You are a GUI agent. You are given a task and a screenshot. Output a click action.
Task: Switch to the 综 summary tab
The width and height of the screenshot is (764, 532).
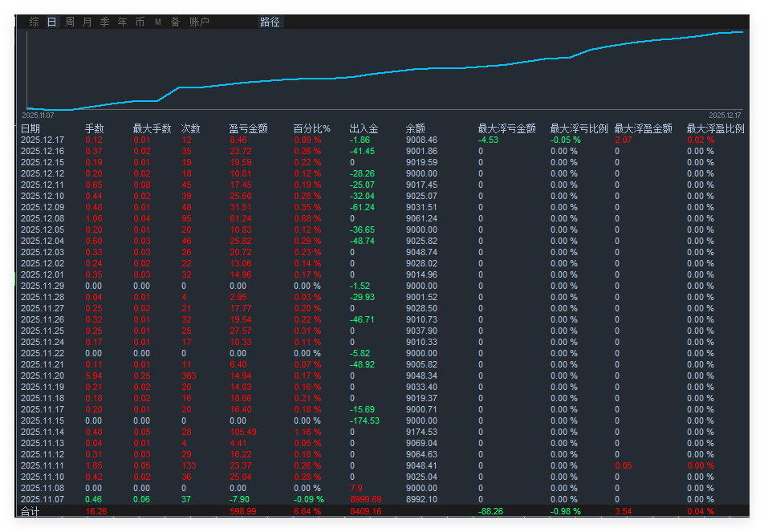[34, 22]
